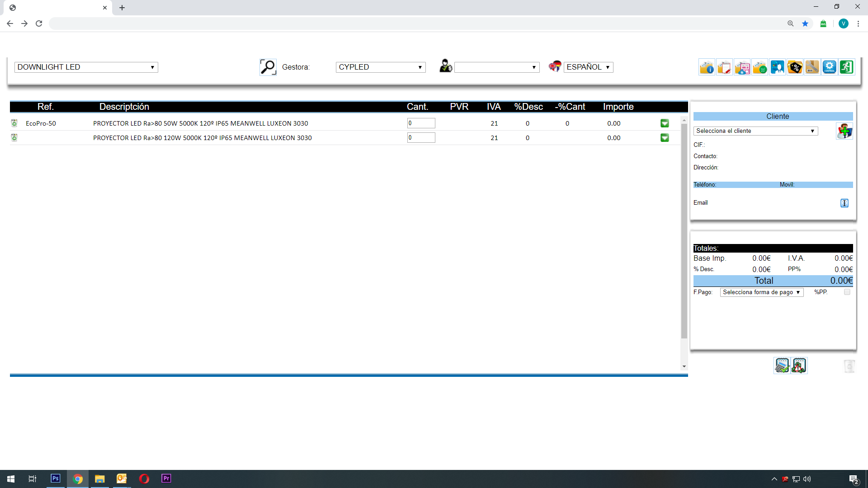Open Photoshop from the taskbar
This screenshot has height=488, width=868.
(x=56, y=479)
